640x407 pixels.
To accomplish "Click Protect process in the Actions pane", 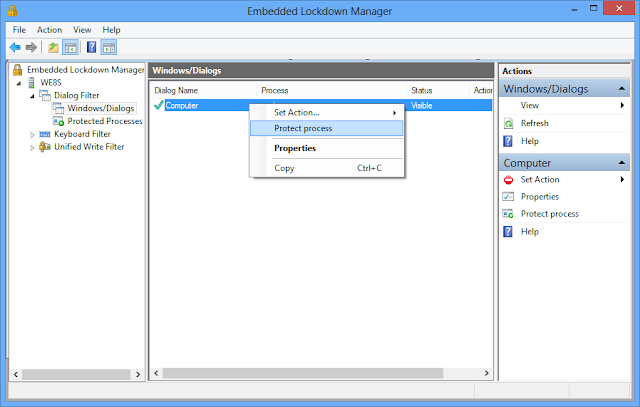I will coord(549,214).
